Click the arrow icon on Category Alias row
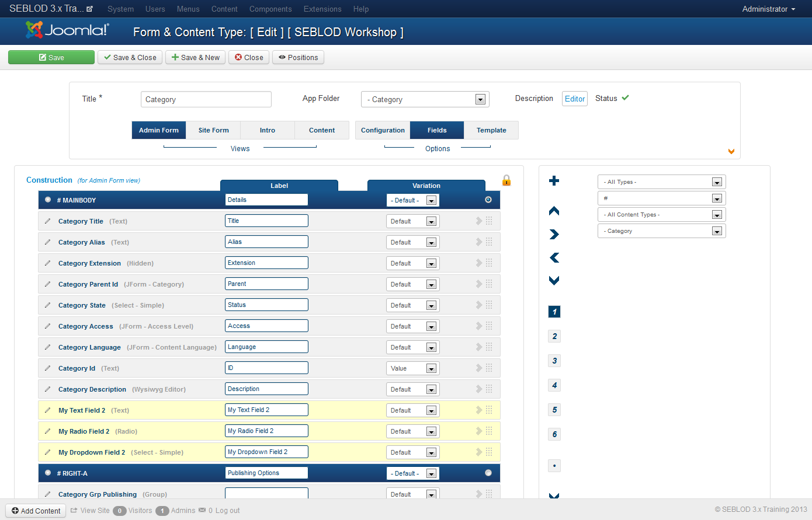The width and height of the screenshot is (812, 520). [479, 242]
